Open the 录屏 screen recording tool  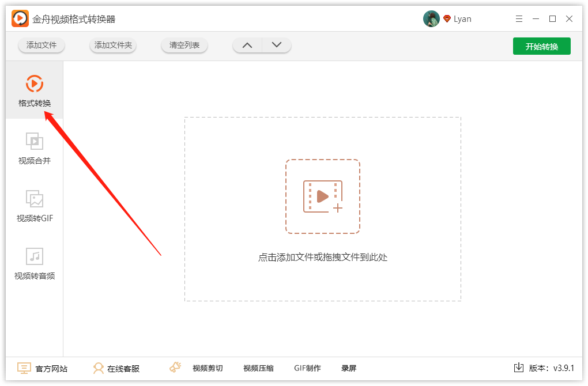349,368
